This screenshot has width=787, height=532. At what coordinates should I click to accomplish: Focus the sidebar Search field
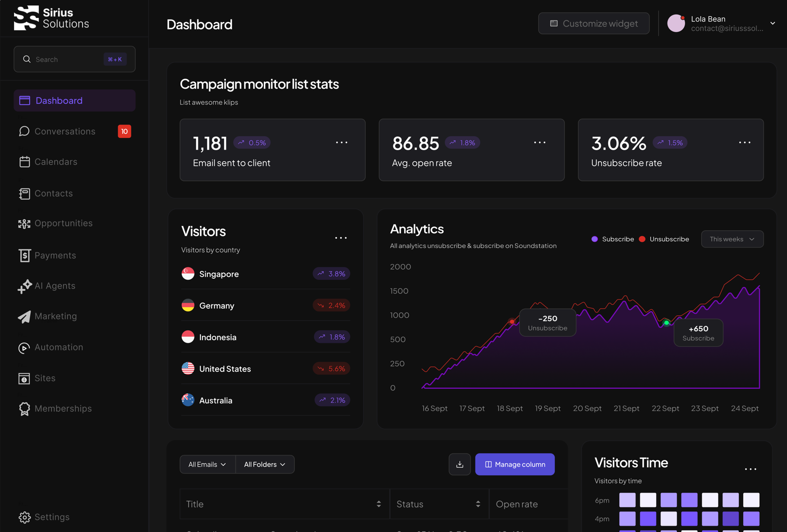(68, 59)
